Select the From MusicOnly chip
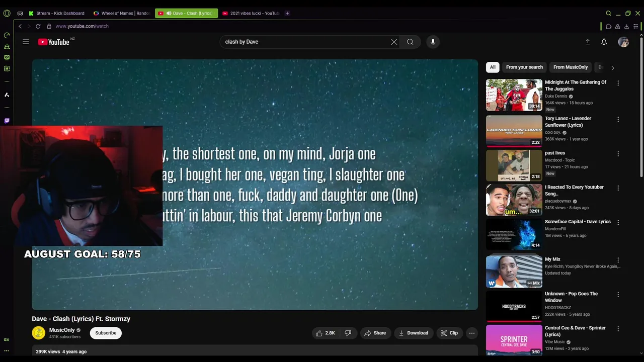644x362 pixels. (x=571, y=67)
